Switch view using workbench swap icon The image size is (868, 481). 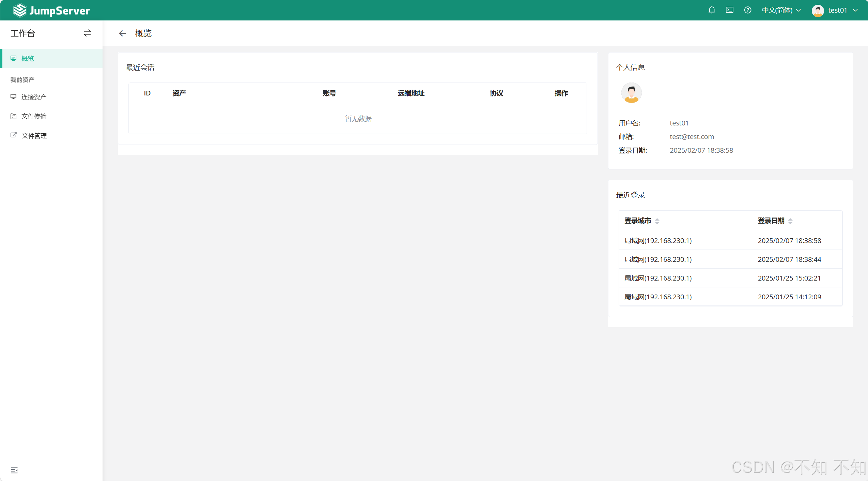tap(87, 33)
